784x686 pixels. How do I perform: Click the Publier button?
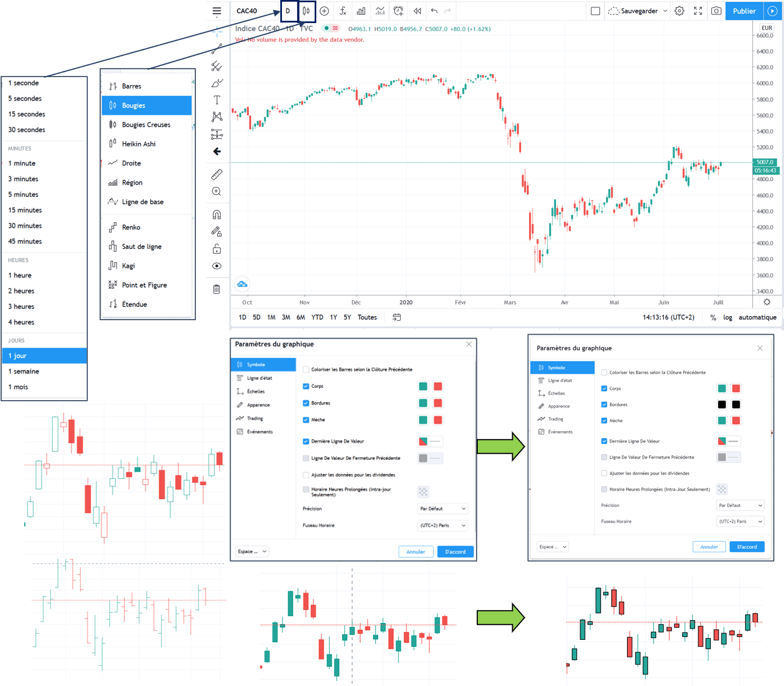744,11
